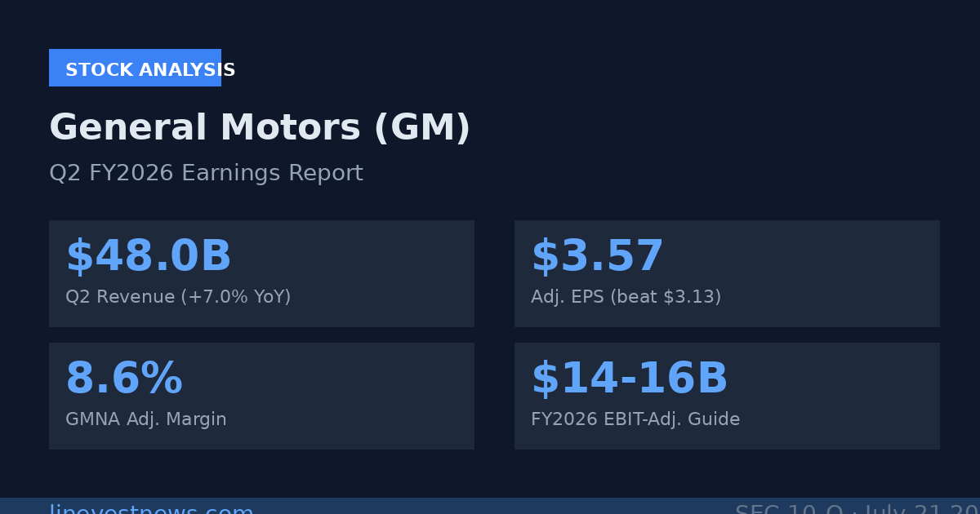Click the STOCK ANALYSIS badge
Image resolution: width=980 pixels, height=514 pixels.
[135, 68]
